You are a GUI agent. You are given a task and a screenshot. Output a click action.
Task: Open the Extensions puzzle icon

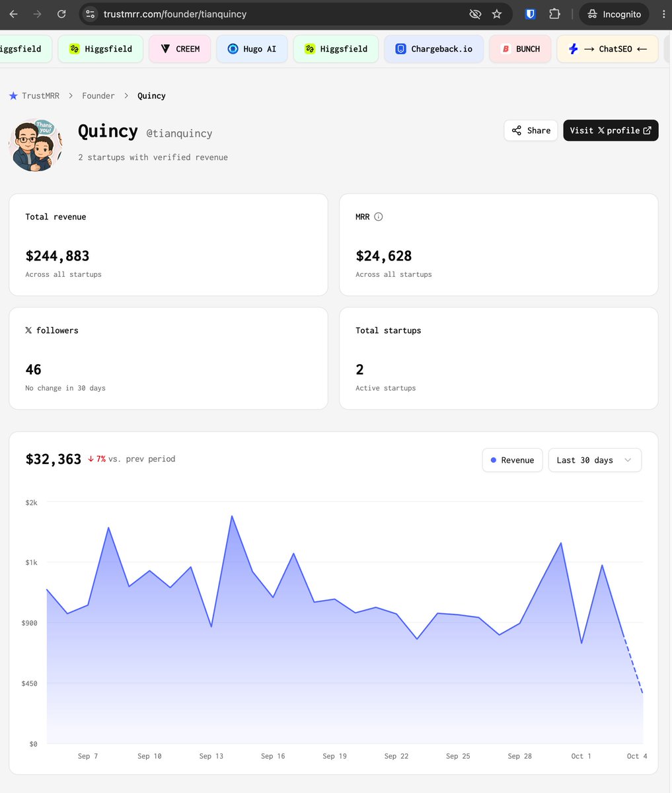554,14
